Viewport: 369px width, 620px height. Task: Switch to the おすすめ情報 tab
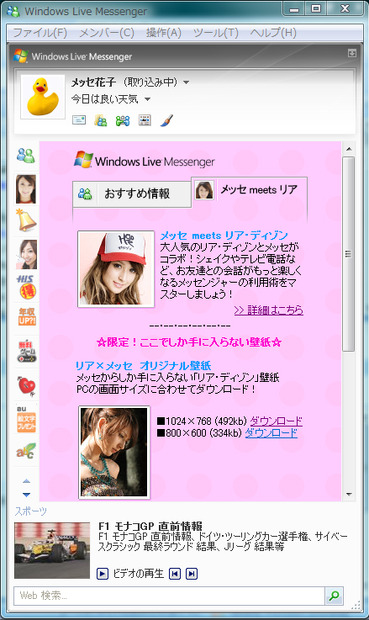[132, 194]
